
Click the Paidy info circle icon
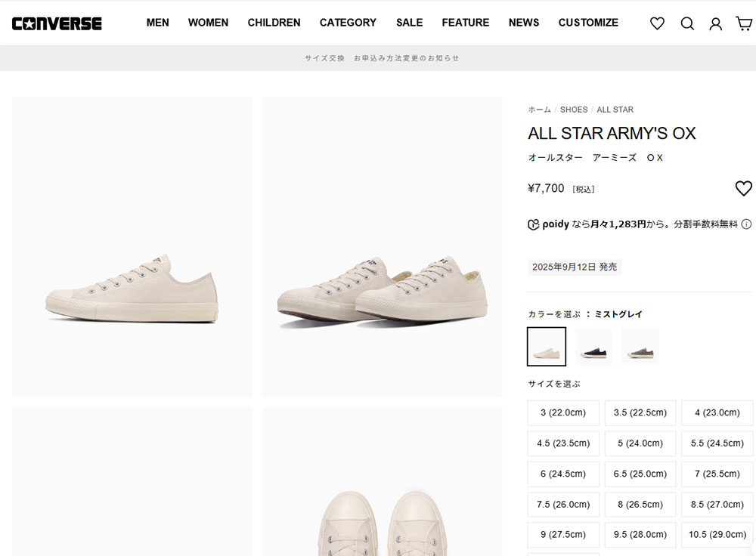(746, 224)
